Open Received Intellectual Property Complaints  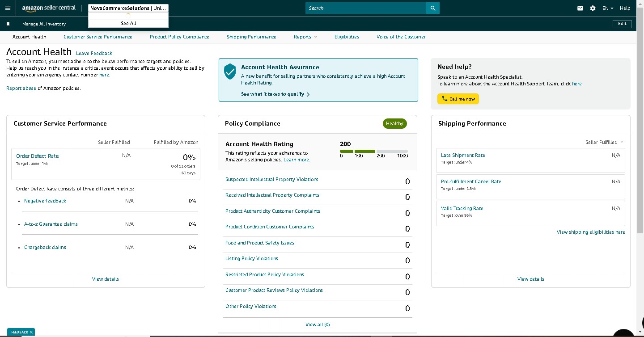pyautogui.click(x=272, y=195)
